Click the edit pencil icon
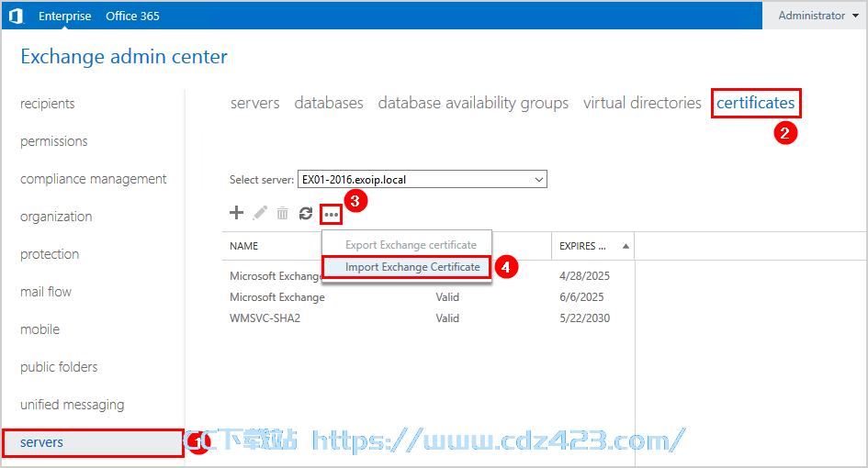 coord(260,213)
